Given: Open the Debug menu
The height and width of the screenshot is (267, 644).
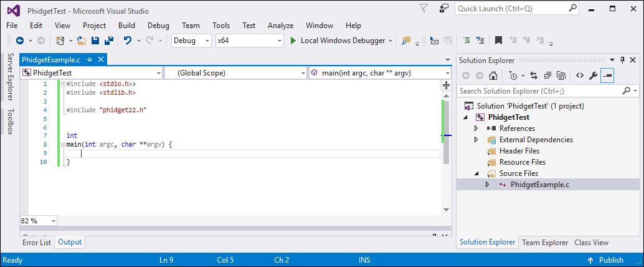Looking at the screenshot, I should click(159, 25).
